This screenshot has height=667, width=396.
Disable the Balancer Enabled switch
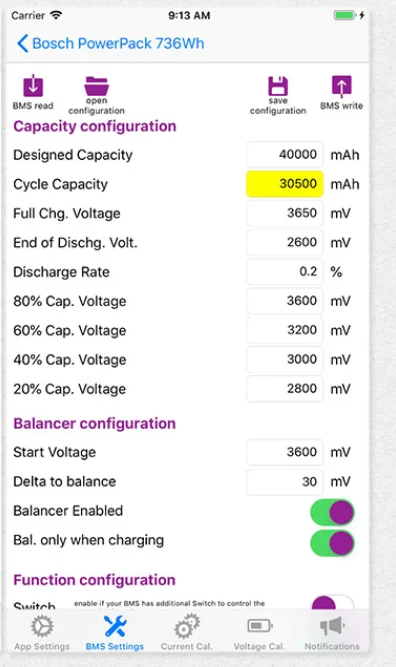pyautogui.click(x=333, y=512)
